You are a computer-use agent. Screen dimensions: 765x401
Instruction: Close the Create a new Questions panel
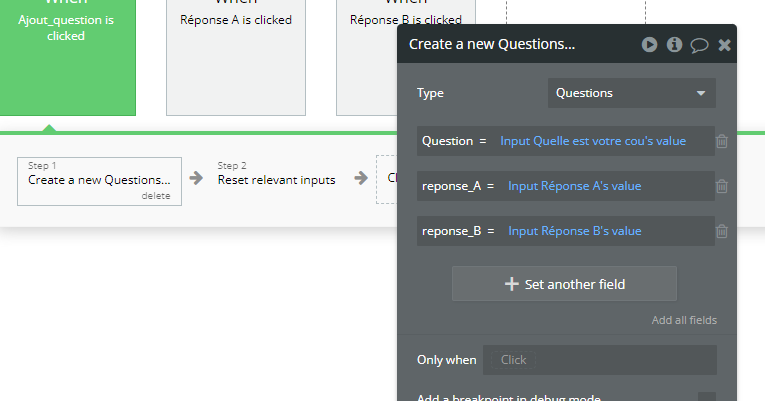pyautogui.click(x=725, y=45)
